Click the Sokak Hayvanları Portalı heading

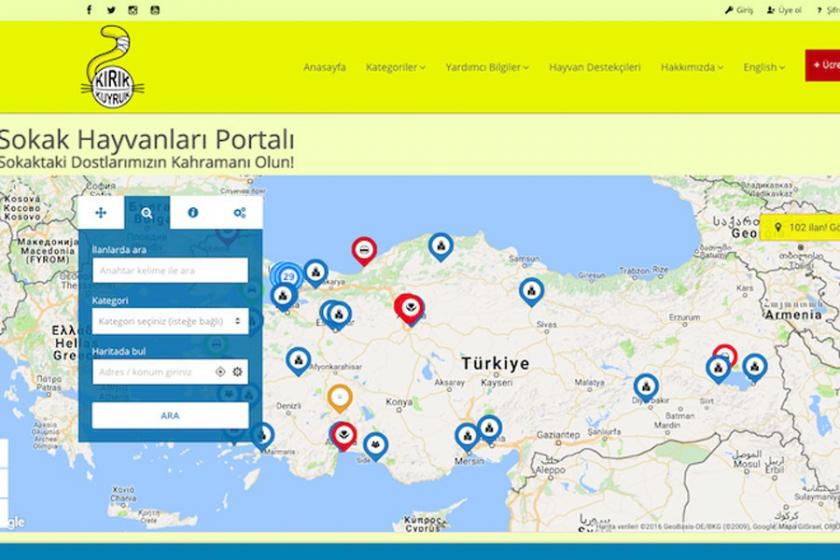147,139
